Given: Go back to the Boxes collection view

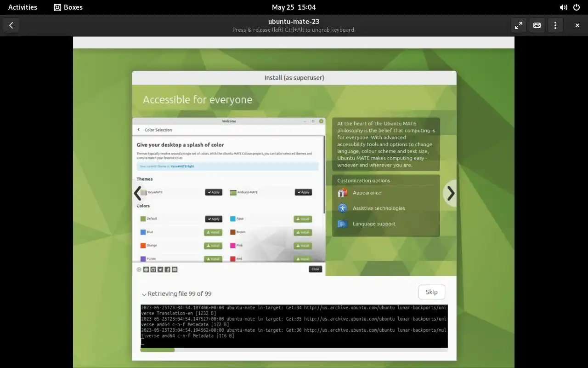Looking at the screenshot, I should pyautogui.click(x=11, y=25).
